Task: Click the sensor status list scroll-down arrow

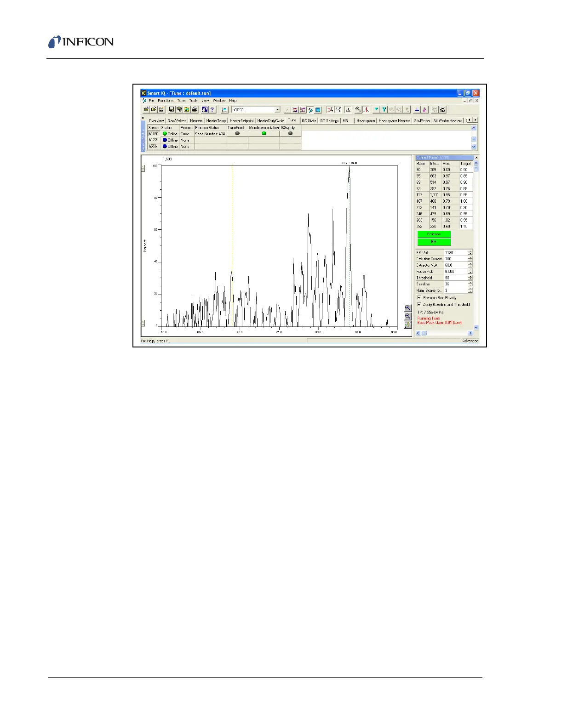Action: tap(474, 147)
